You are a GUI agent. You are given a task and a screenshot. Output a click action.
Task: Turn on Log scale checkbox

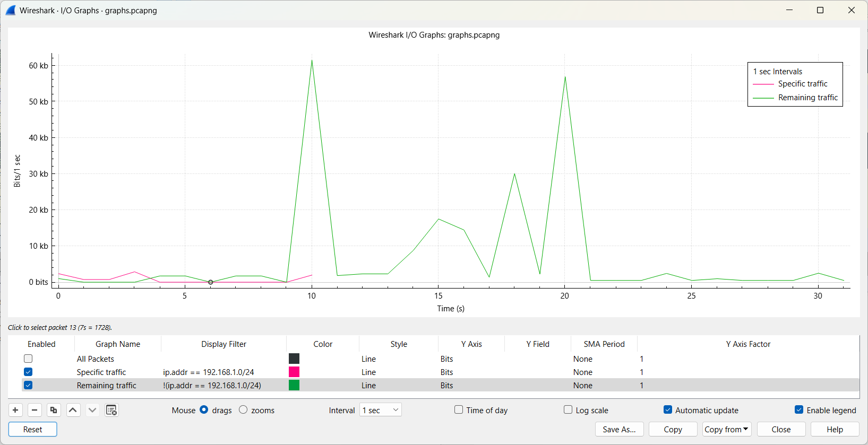pos(568,410)
